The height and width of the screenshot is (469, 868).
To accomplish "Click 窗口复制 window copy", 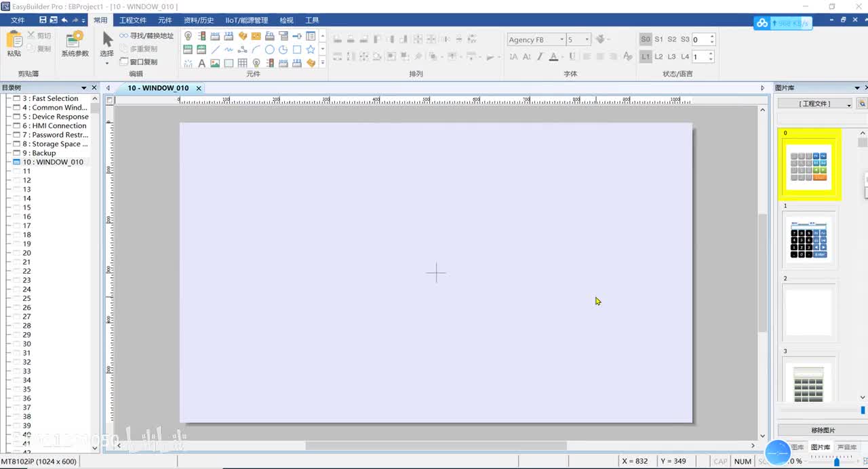I will (138, 62).
